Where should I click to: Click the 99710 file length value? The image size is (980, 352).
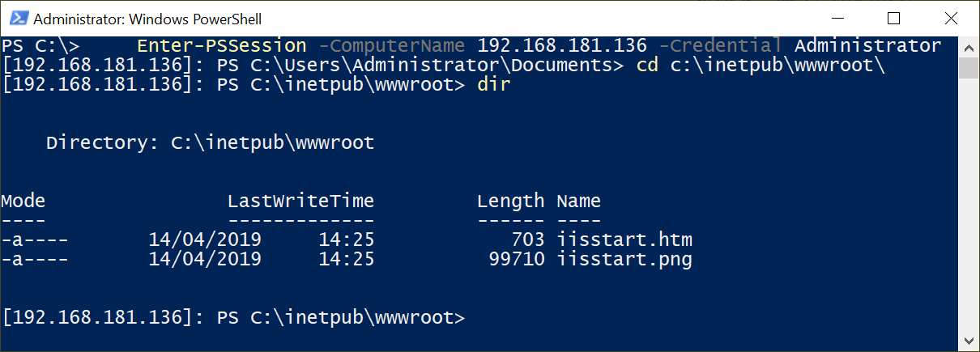click(517, 259)
